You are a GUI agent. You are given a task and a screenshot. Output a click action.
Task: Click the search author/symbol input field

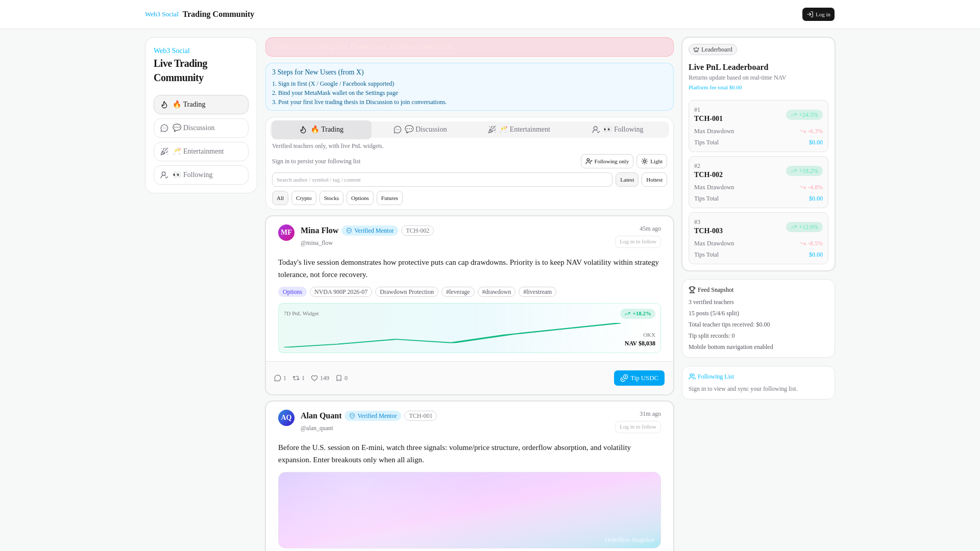pos(442,180)
